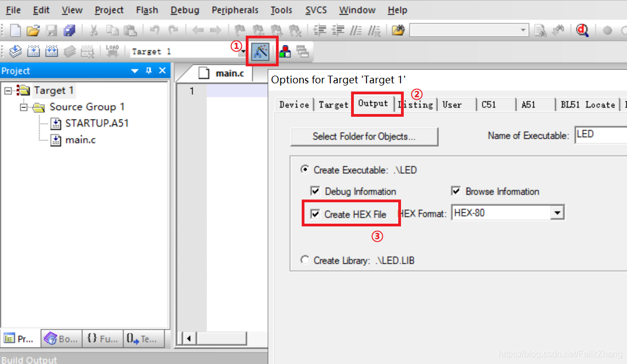Click the Name of Executable field
627x364 pixels.
click(x=601, y=135)
